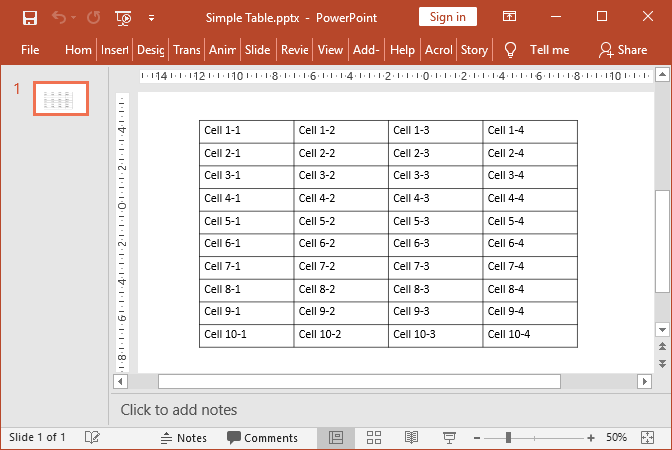Open Ribbon Display Options
The image size is (672, 450).
point(510,17)
